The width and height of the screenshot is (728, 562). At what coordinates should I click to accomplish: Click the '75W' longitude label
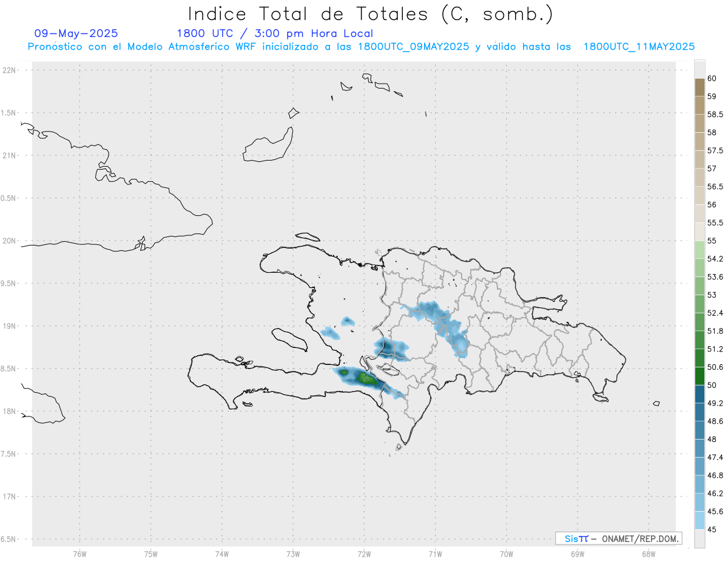tap(150, 554)
